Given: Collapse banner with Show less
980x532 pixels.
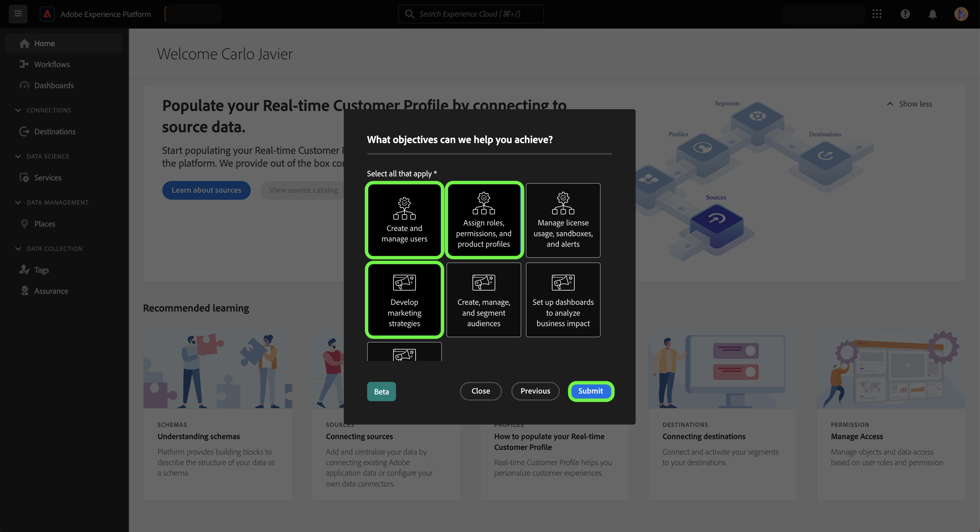Looking at the screenshot, I should point(910,104).
